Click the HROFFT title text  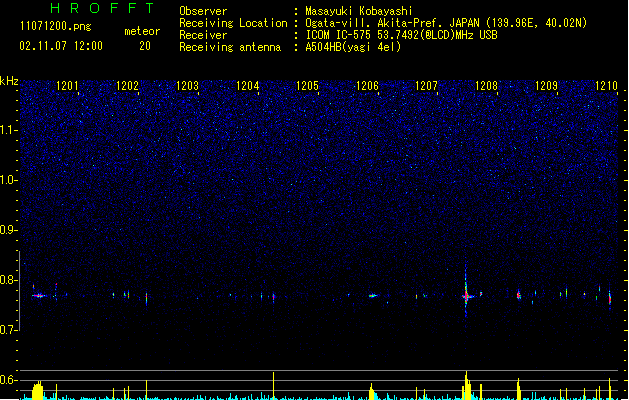pyautogui.click(x=102, y=8)
